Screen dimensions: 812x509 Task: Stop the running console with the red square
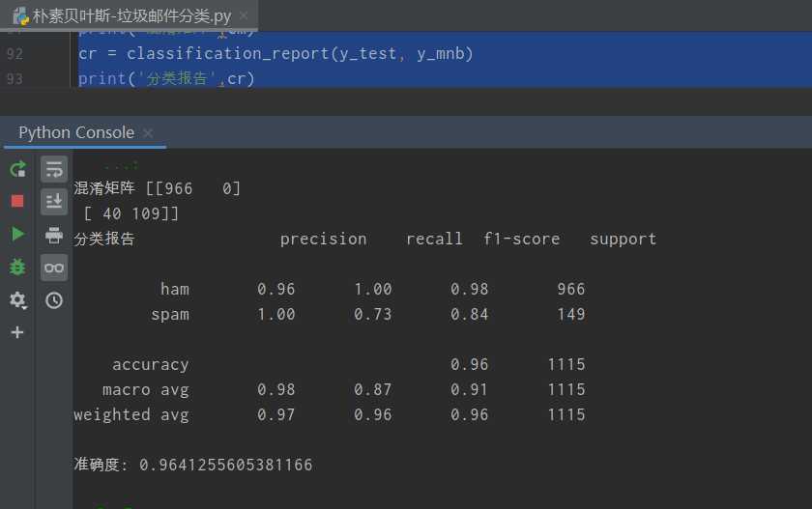tap(17, 201)
